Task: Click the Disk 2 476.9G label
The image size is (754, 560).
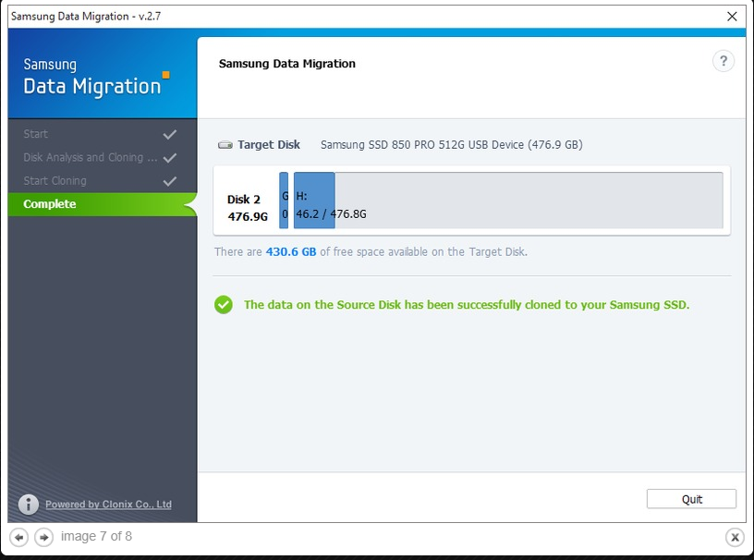Action: tap(247, 208)
